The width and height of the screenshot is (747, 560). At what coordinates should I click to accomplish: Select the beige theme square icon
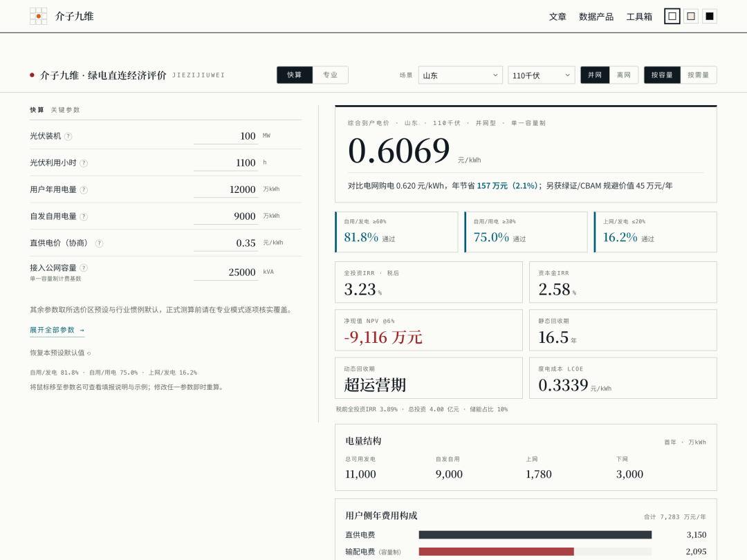(x=691, y=16)
